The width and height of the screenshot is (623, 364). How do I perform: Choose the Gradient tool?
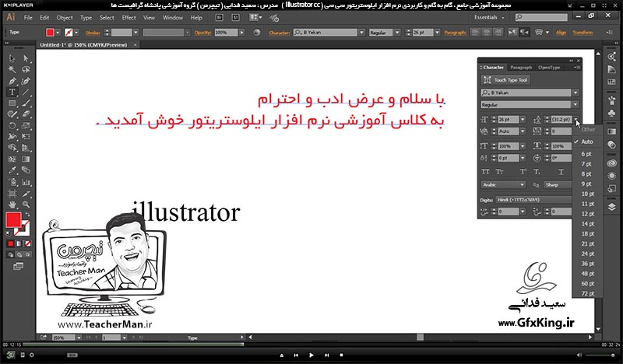click(x=26, y=159)
